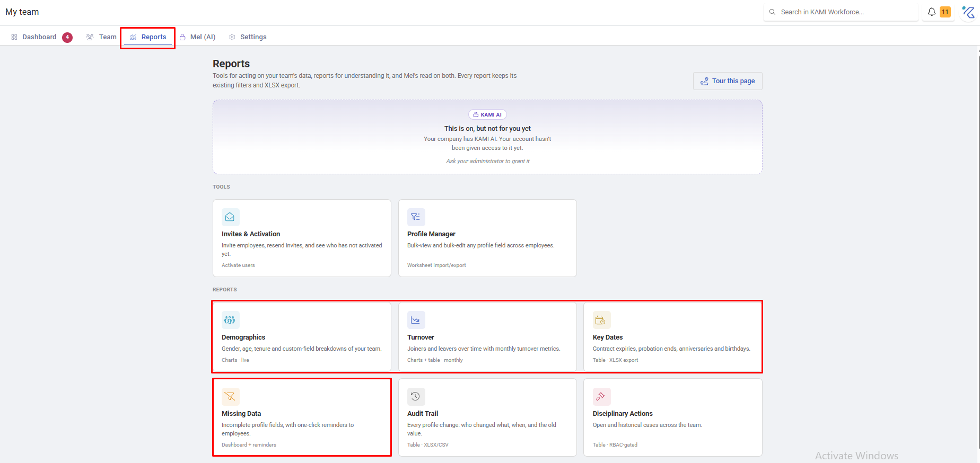Click the Settings gear icon

(232, 37)
